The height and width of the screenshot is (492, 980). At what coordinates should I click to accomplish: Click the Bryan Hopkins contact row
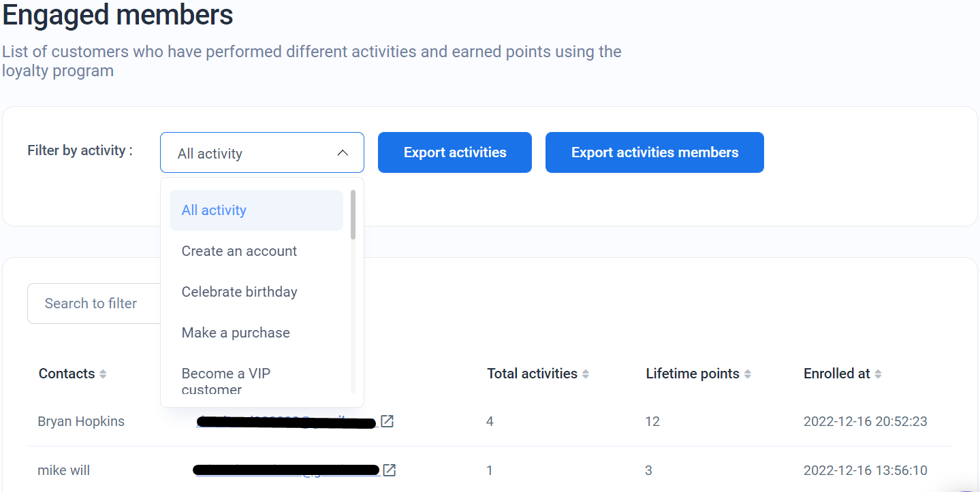click(x=81, y=421)
